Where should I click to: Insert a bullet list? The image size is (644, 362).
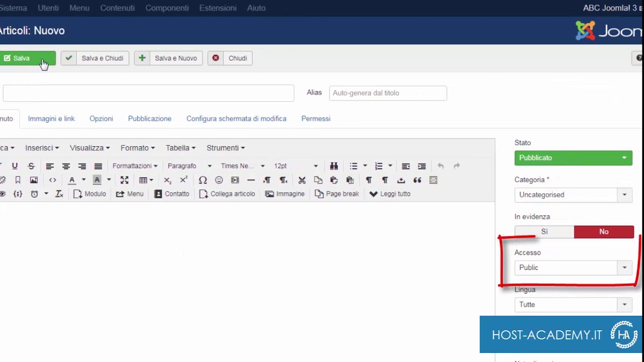[354, 166]
